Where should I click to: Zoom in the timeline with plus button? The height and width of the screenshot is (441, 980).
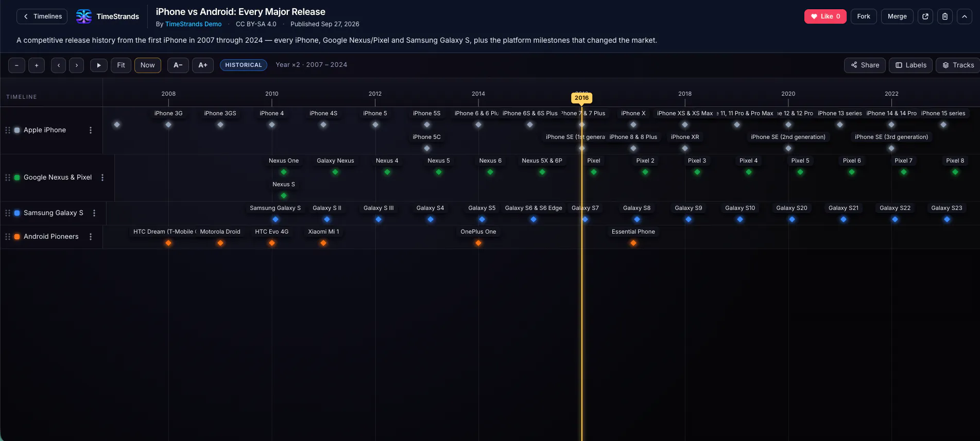click(x=37, y=65)
